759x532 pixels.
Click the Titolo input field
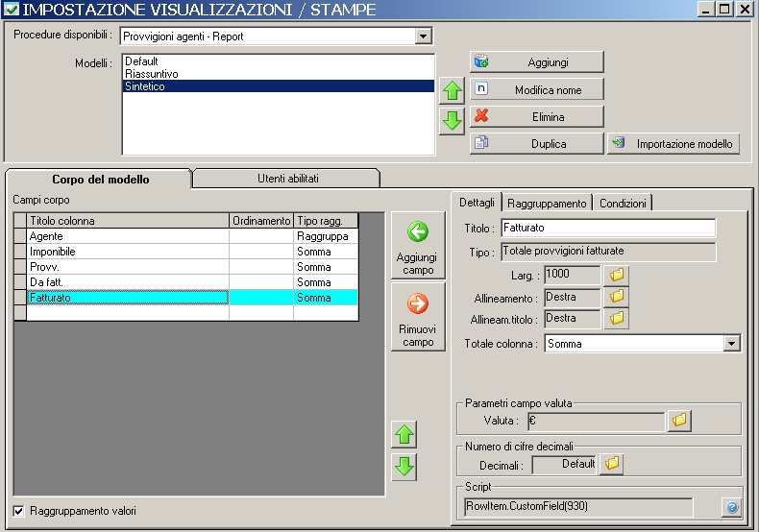click(608, 228)
